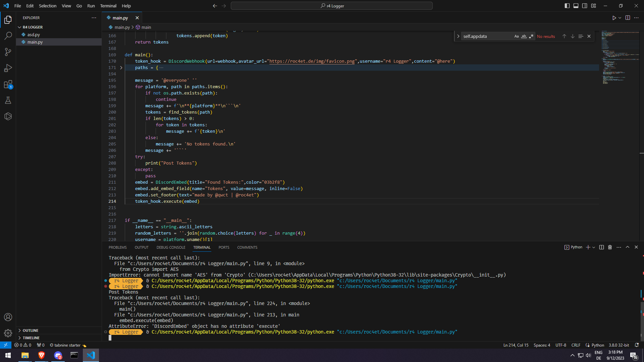This screenshot has width=644, height=362.
Task: Expand folded paths block on line 171
Action: 121,68
